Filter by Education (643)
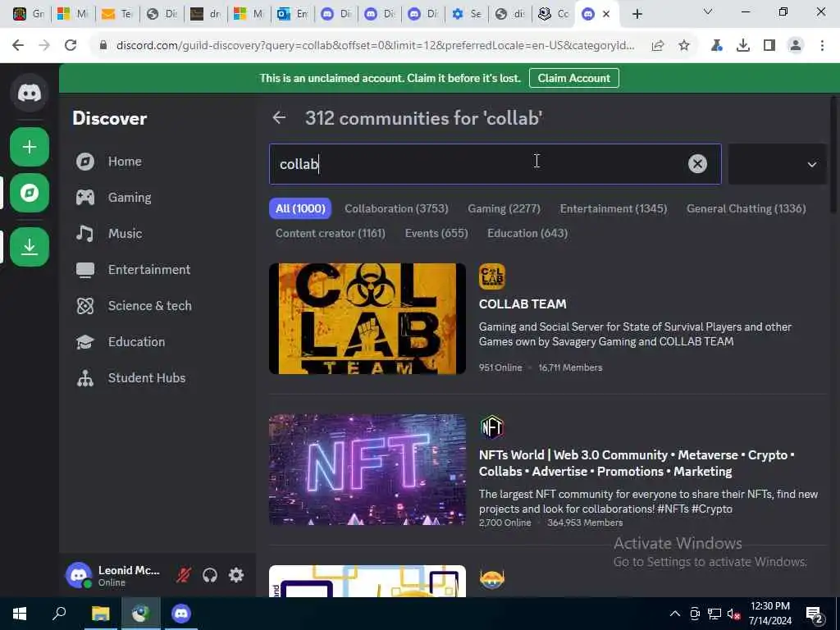The image size is (840, 630). [x=527, y=233]
